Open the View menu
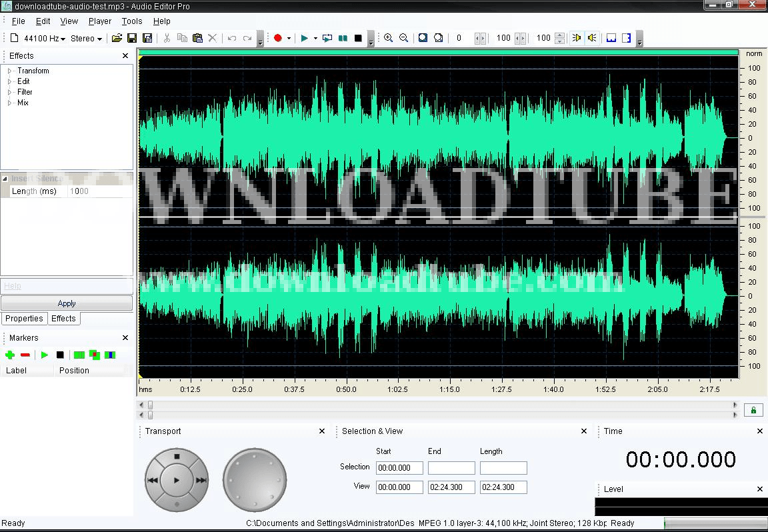The width and height of the screenshot is (768, 532). 69,21
